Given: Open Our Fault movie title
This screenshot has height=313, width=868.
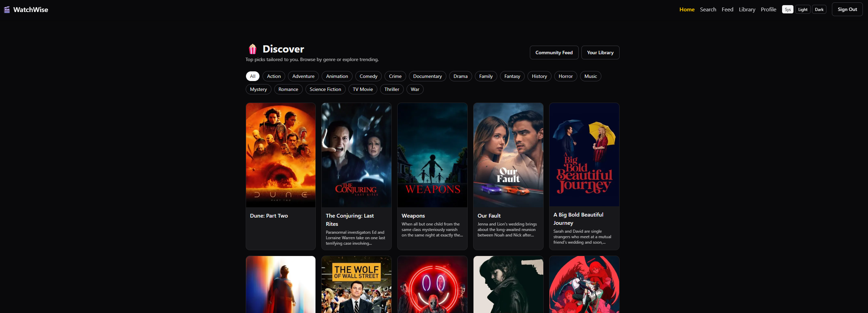Looking at the screenshot, I should 489,216.
